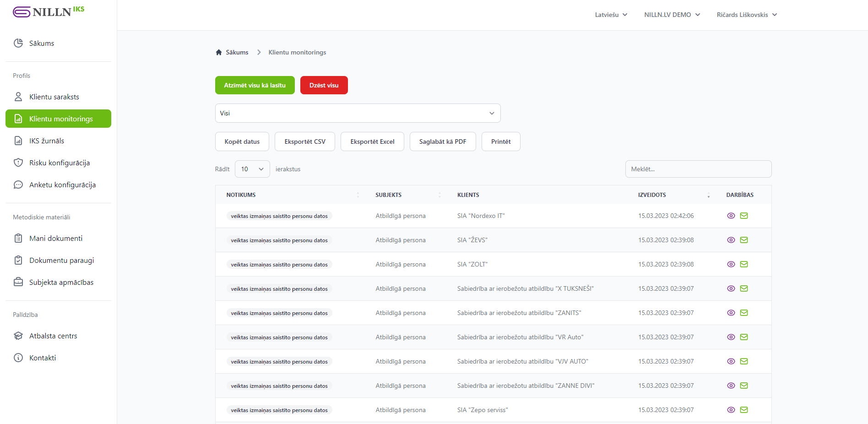Click Eksportēt Excel button
The image size is (868, 424).
pos(372,141)
